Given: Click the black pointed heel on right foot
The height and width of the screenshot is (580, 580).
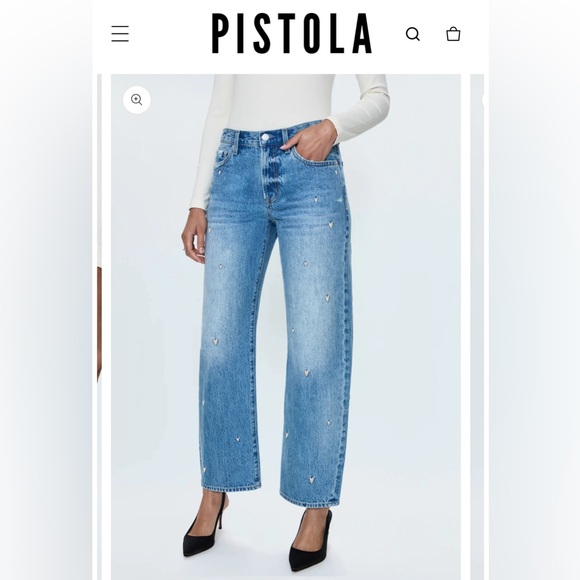Looking at the screenshot, I should click(310, 539).
